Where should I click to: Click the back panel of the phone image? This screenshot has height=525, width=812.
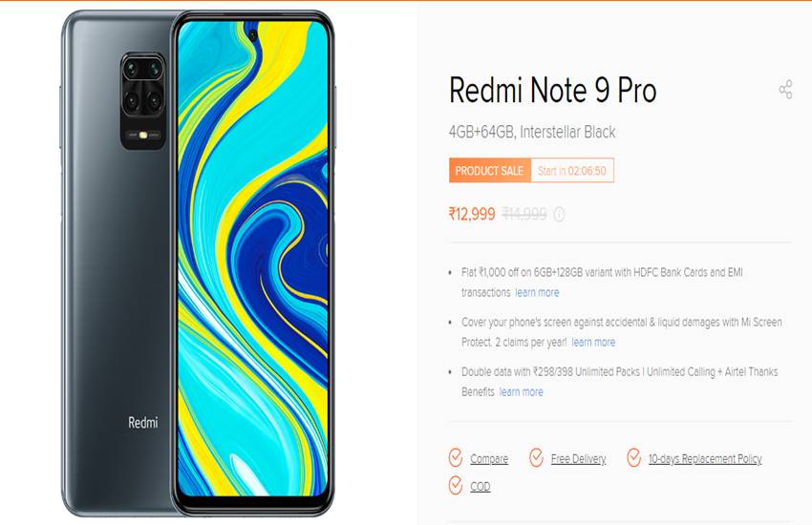118,262
